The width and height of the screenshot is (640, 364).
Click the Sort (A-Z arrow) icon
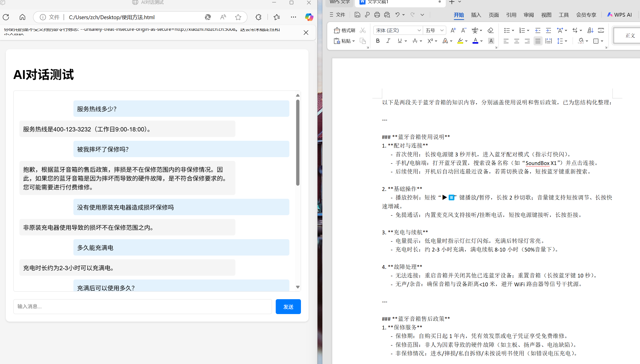coord(590,30)
